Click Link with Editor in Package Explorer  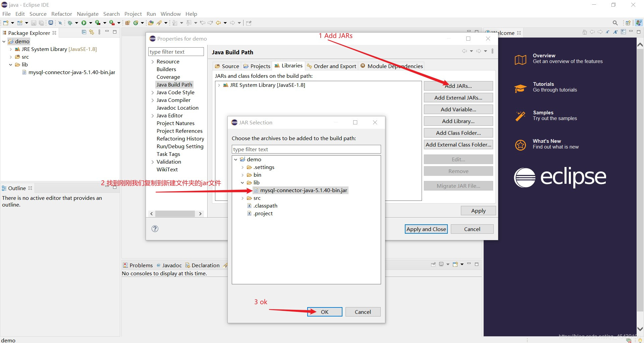[x=92, y=32]
